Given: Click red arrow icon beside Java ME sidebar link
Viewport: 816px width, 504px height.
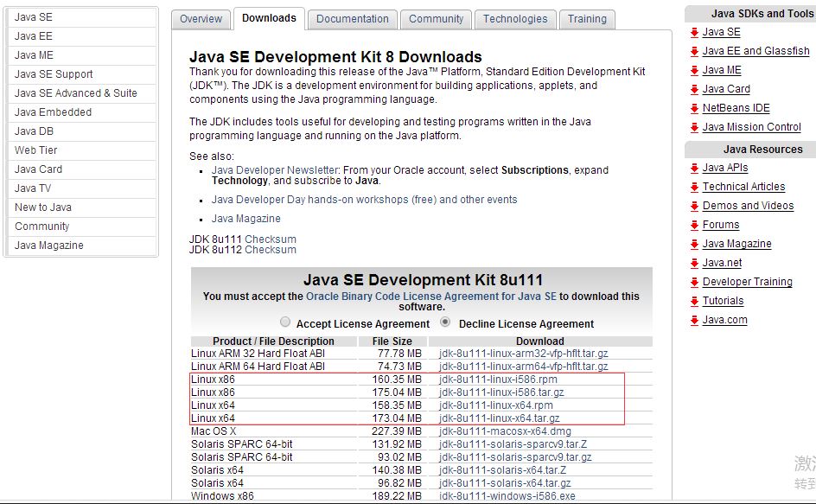Looking at the screenshot, I should (x=694, y=71).
